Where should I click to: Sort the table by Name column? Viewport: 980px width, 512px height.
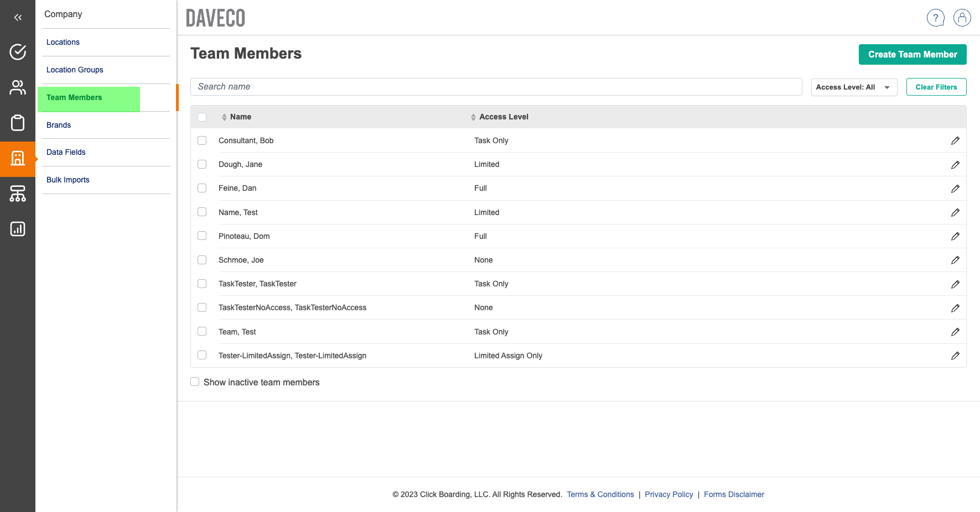pyautogui.click(x=240, y=117)
